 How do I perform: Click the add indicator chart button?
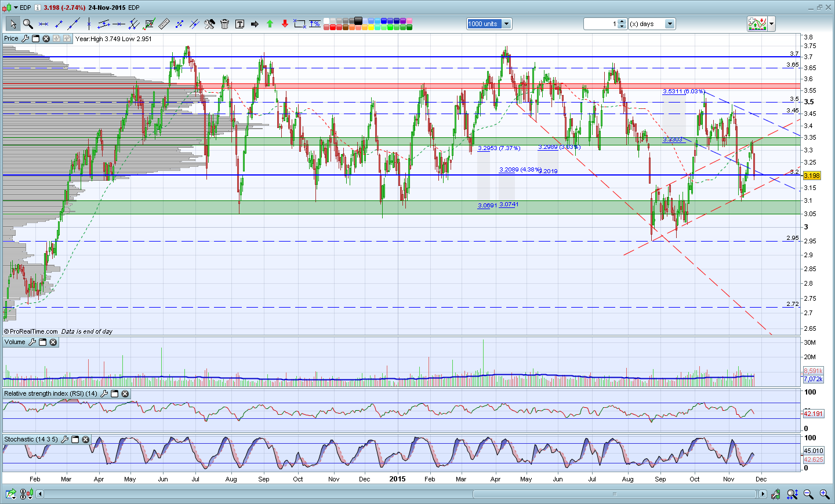(x=757, y=24)
